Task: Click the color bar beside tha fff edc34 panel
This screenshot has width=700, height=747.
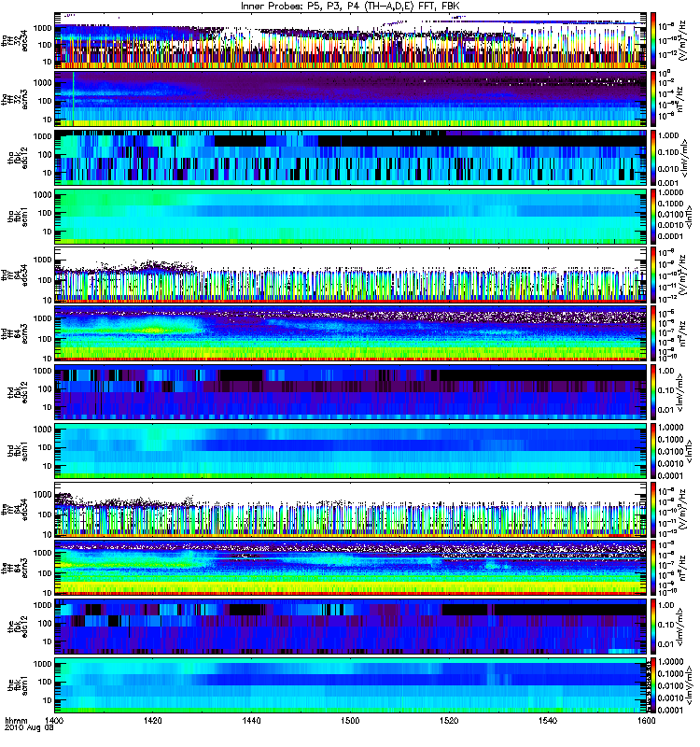Action: coord(653,40)
